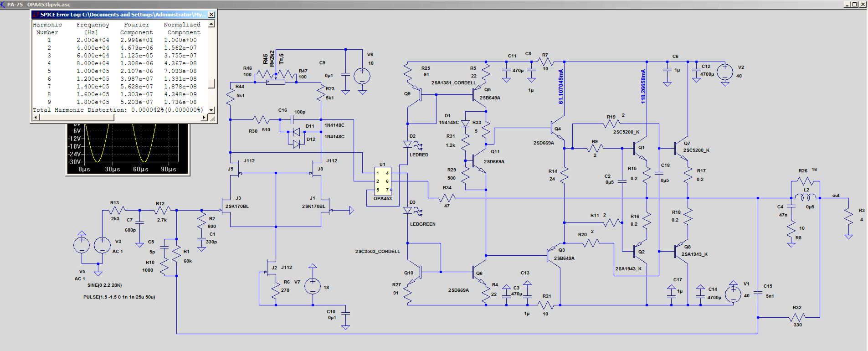Select the D1 1N4148C diode symbol
The height and width of the screenshot is (351, 868).
click(465, 124)
